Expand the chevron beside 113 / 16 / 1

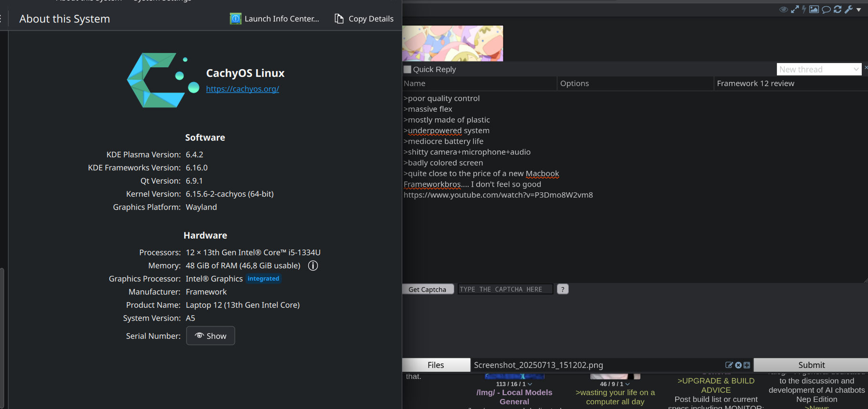[530, 384]
